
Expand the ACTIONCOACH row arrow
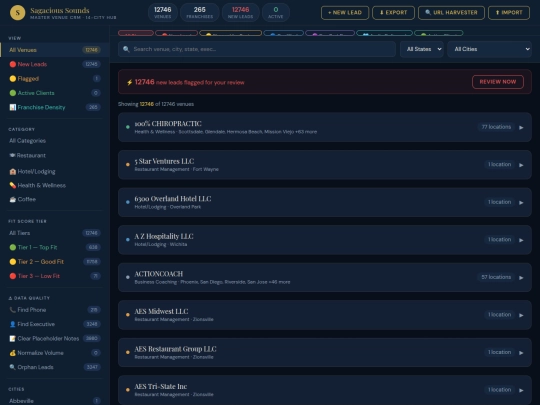click(x=521, y=278)
